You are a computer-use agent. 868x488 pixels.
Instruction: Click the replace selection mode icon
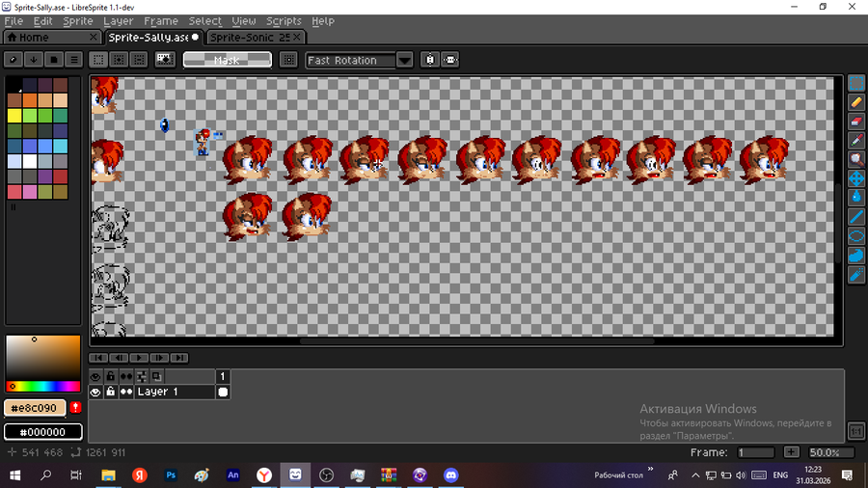click(98, 60)
